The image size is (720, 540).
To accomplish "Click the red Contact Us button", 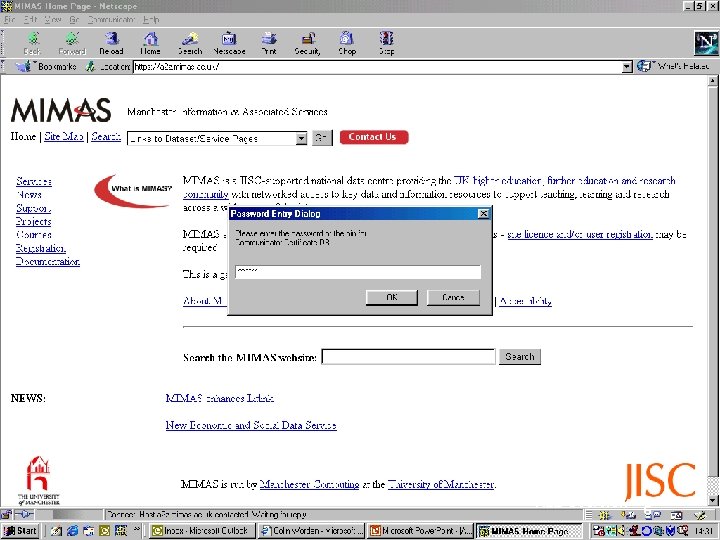I will (374, 137).
